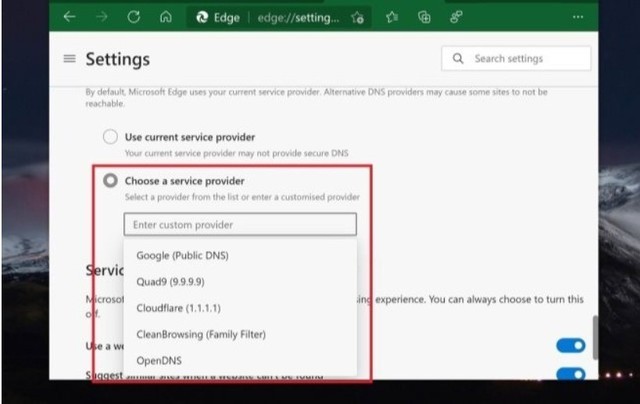
Task: Click the 'By default, Microsoft Edge uses' description
Action: tap(316, 98)
